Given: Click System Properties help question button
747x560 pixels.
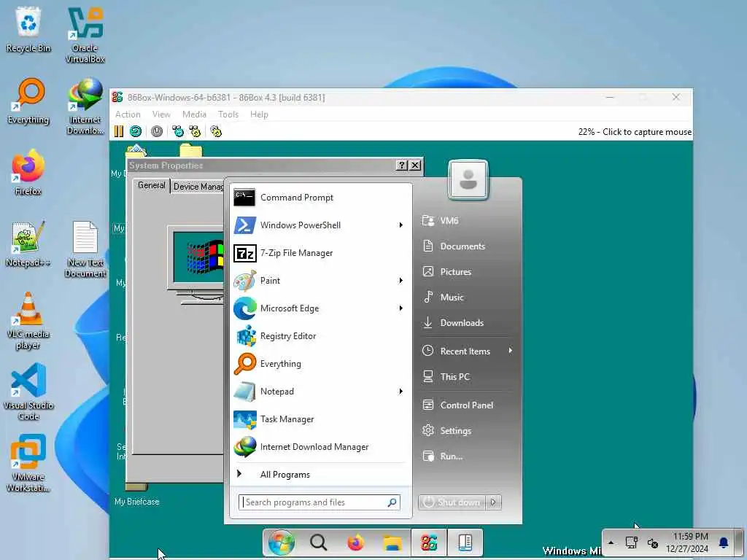Looking at the screenshot, I should (x=402, y=166).
